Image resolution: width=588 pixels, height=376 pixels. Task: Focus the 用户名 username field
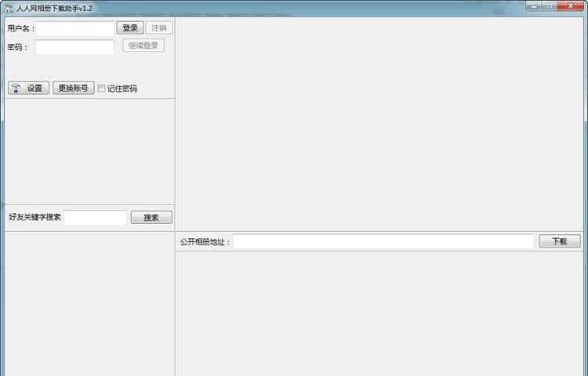pyautogui.click(x=75, y=28)
